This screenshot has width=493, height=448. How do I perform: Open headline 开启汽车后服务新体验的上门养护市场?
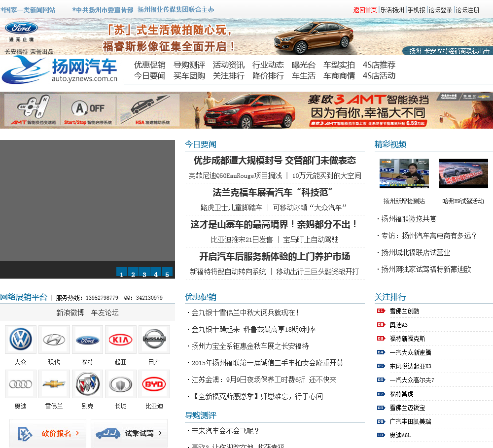(x=275, y=257)
